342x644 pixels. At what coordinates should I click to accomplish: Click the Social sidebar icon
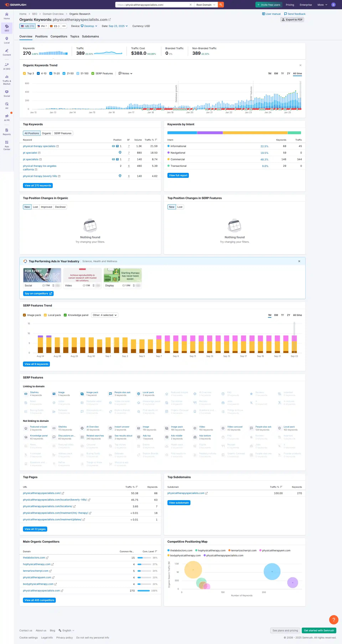click(7, 93)
